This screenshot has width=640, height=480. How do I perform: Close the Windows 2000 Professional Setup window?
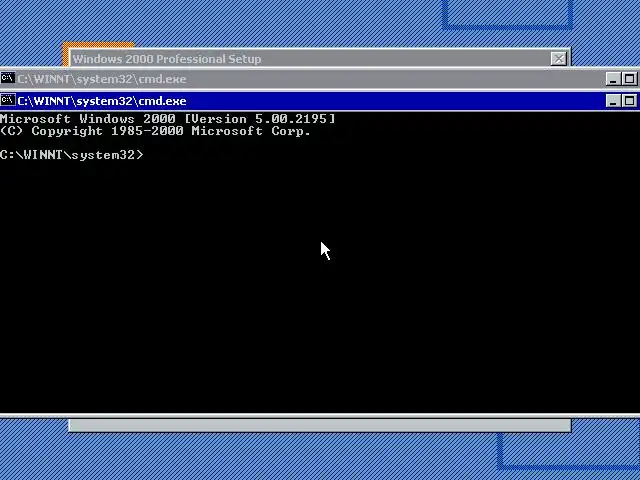[558, 59]
